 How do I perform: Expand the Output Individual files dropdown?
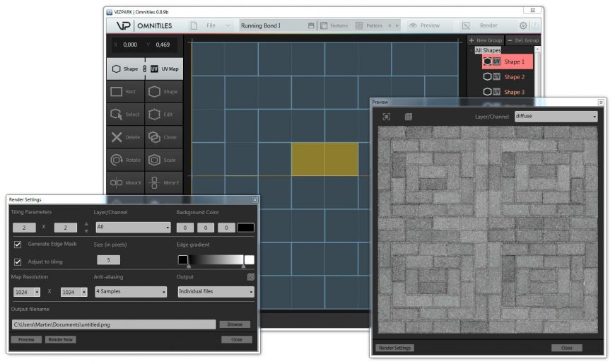(x=216, y=291)
